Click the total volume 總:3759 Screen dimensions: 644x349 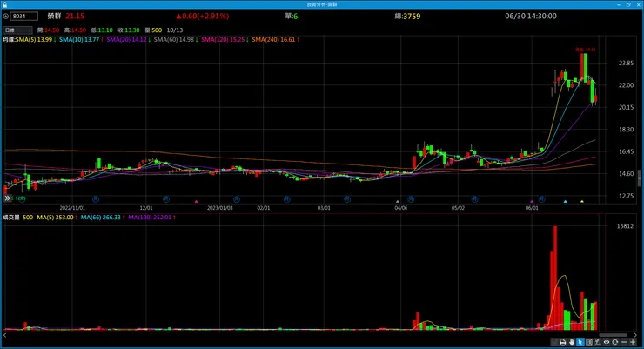tap(407, 16)
